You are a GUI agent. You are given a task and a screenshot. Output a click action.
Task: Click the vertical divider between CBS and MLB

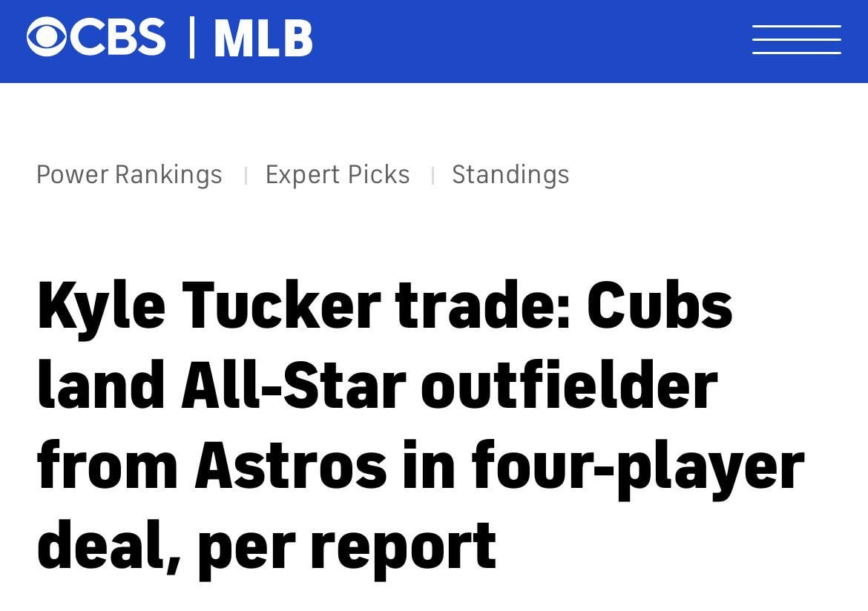(x=192, y=38)
